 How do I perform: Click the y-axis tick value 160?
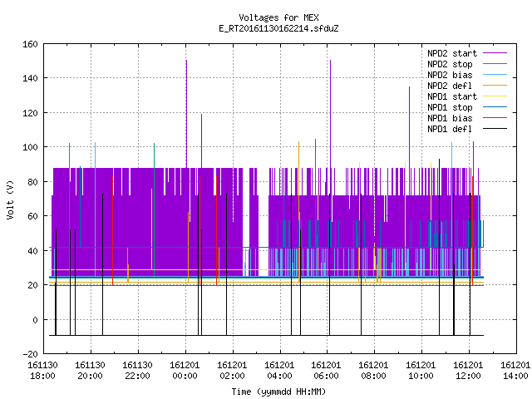coord(30,44)
